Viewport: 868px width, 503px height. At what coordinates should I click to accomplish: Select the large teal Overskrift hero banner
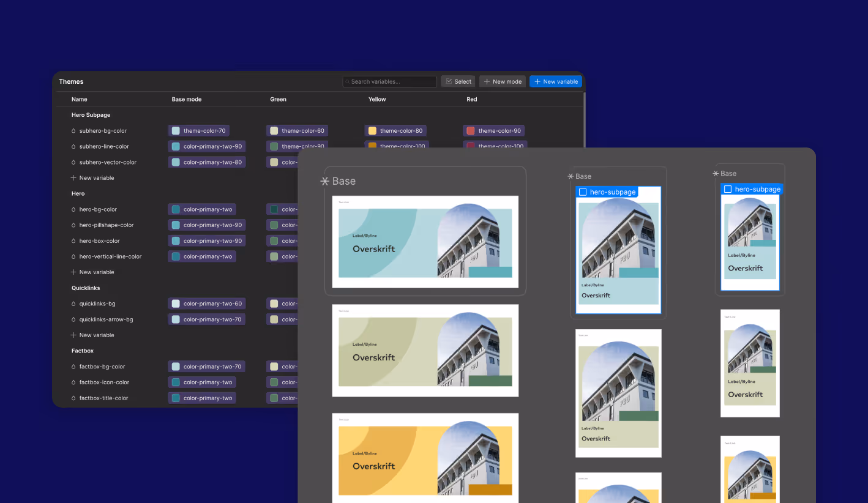[x=425, y=242]
